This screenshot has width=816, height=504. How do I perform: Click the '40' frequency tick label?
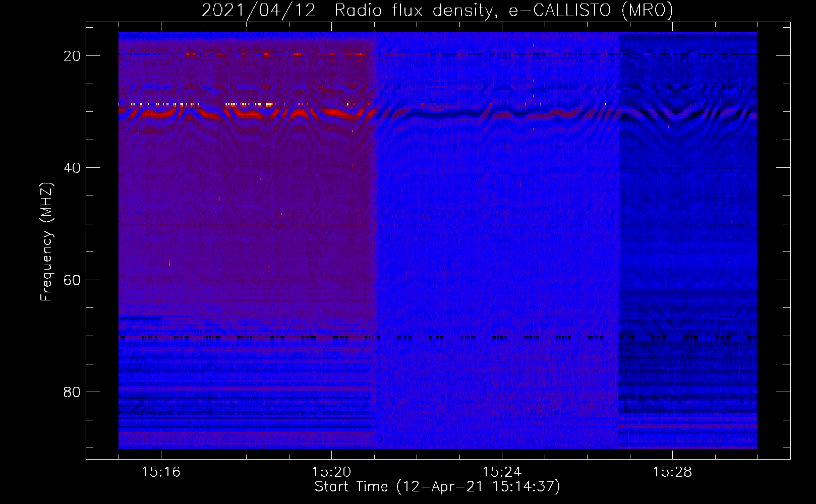[72, 168]
